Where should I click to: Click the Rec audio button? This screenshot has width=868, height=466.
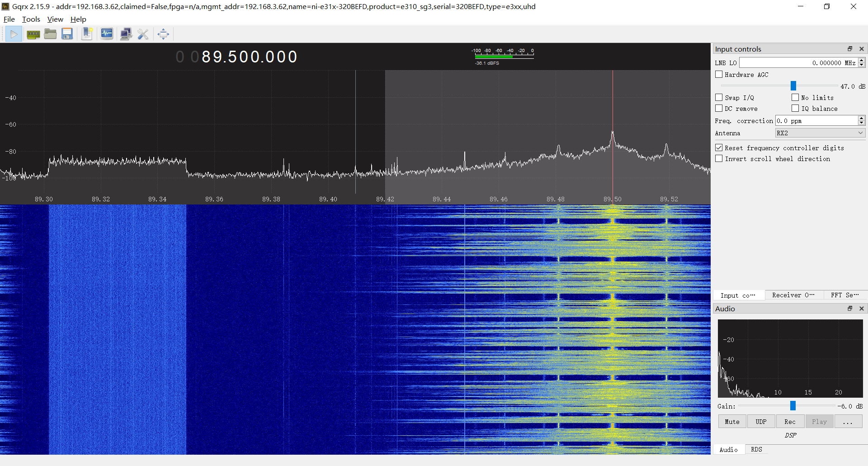(790, 422)
